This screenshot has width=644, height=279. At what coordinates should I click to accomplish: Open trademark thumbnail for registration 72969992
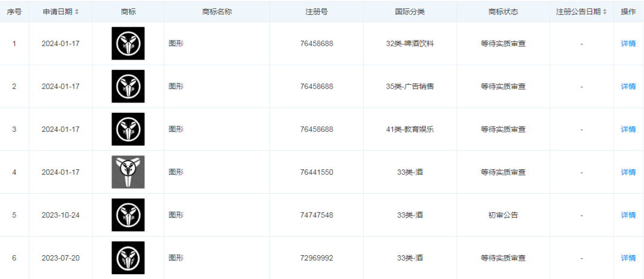(128, 258)
